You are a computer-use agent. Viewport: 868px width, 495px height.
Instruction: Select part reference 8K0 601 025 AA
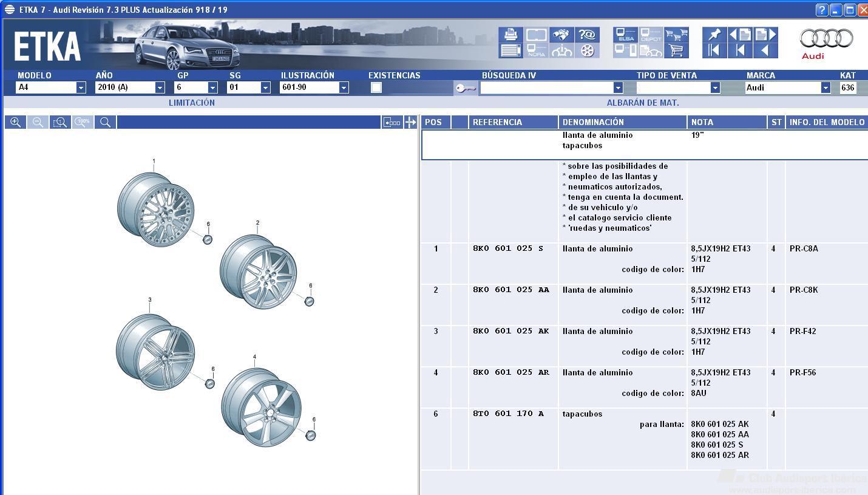[x=511, y=290]
